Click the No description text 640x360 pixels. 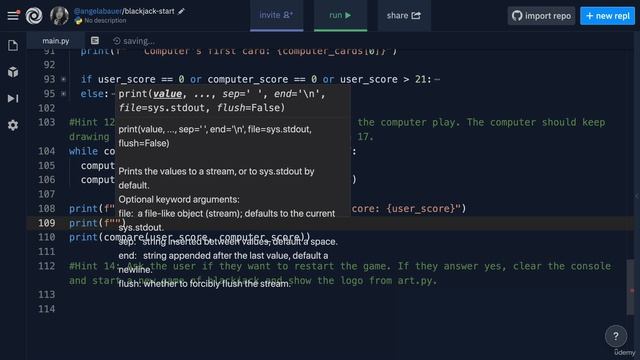105,20
